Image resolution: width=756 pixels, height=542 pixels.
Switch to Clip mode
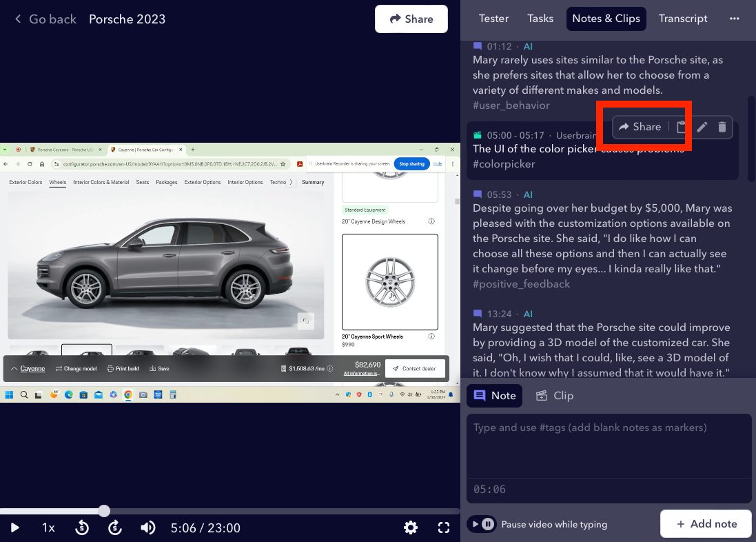(x=555, y=396)
